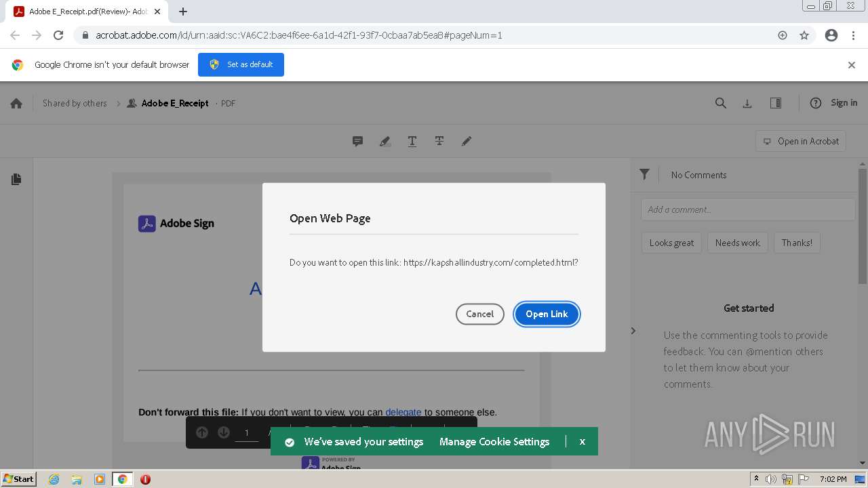
Task: Collapse the comments panel chevron
Action: pos(633,331)
